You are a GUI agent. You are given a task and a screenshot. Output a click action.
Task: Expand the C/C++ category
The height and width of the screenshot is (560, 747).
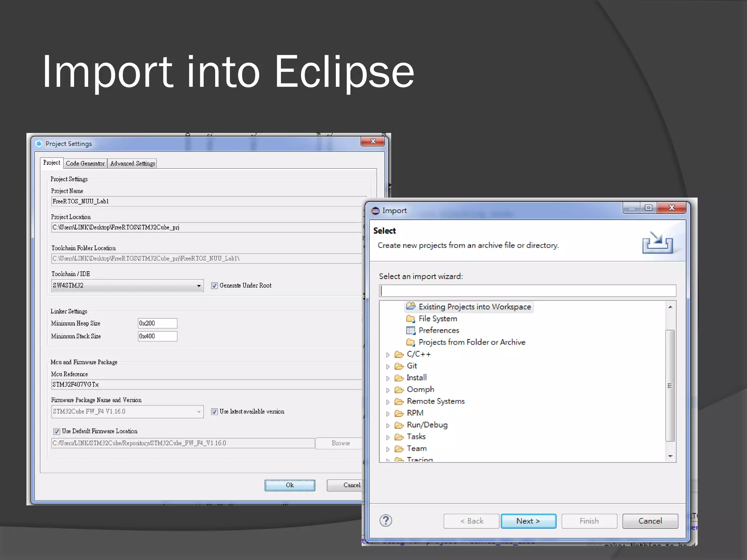click(x=388, y=355)
